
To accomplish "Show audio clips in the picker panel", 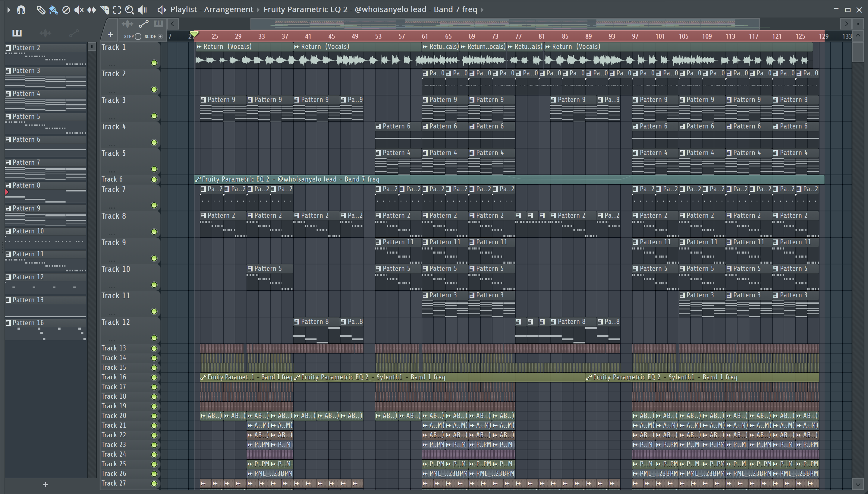I will (46, 33).
